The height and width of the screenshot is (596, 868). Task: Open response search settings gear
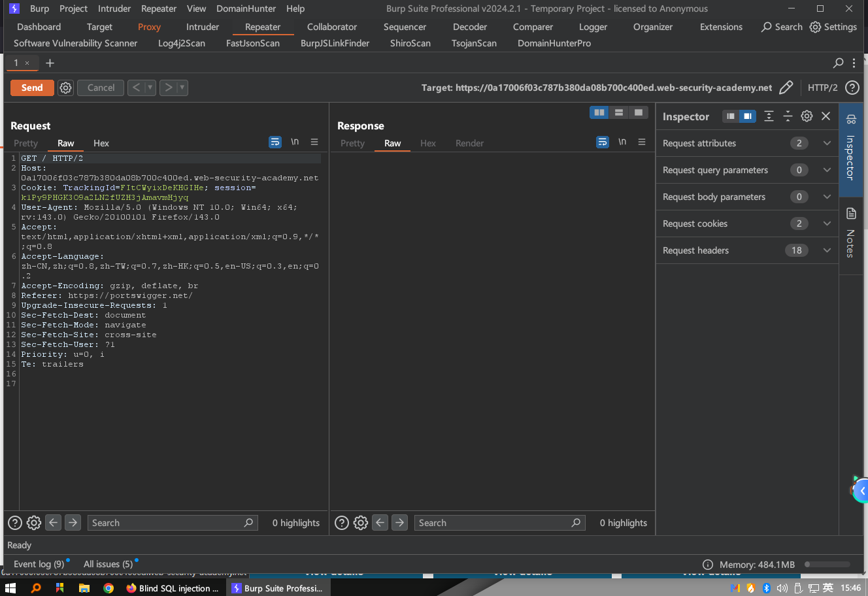tap(361, 523)
